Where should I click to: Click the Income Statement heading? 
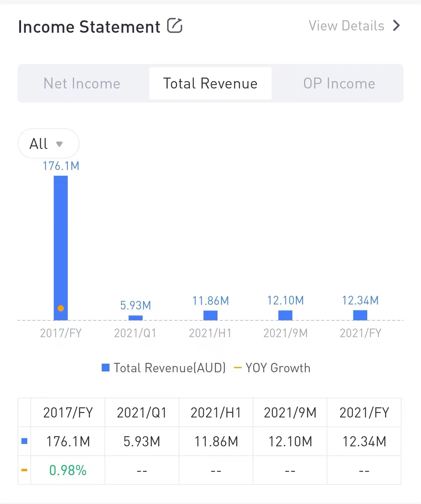(89, 27)
